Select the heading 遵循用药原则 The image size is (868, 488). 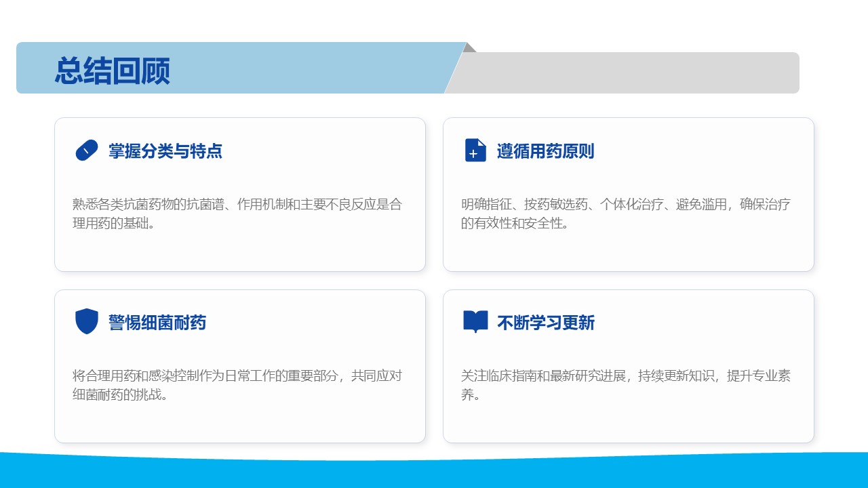click(545, 151)
